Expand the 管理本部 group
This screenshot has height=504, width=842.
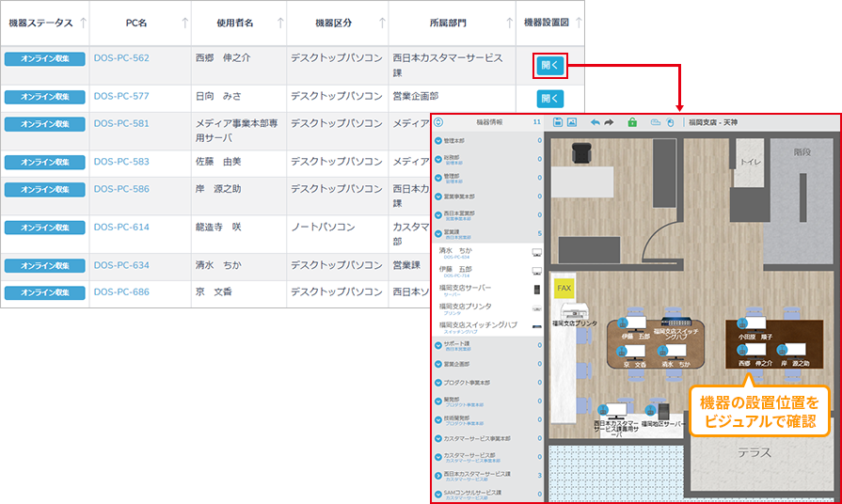(x=438, y=141)
